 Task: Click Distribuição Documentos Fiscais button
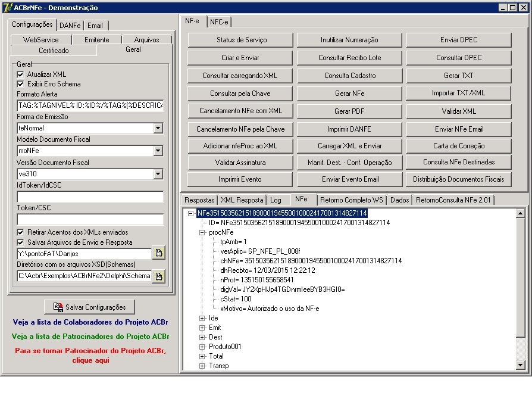(459, 179)
